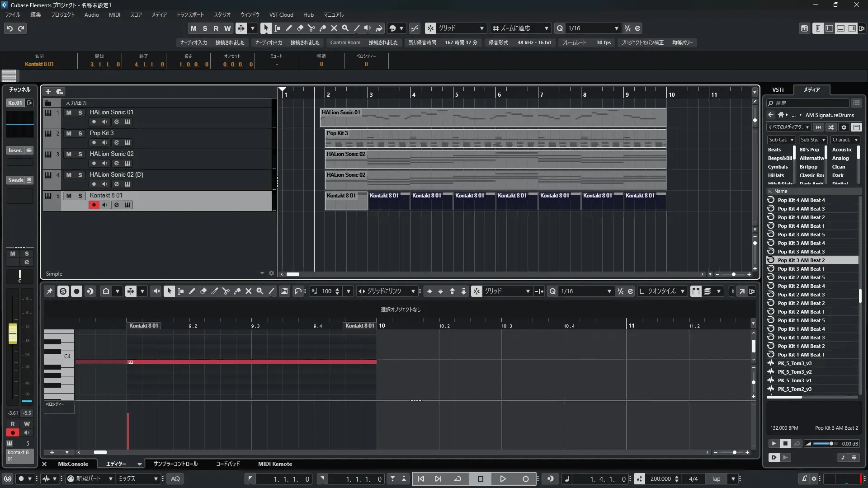Click the Add Track plus icon

tap(48, 91)
